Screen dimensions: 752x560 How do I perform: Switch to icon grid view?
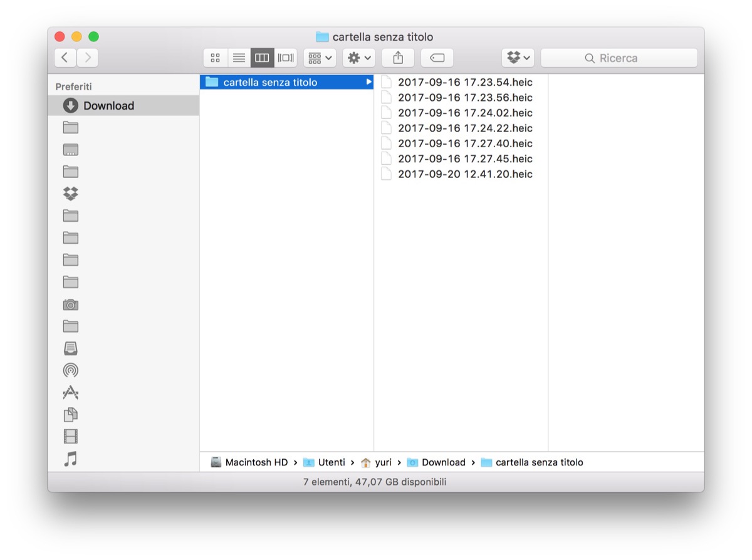point(216,58)
